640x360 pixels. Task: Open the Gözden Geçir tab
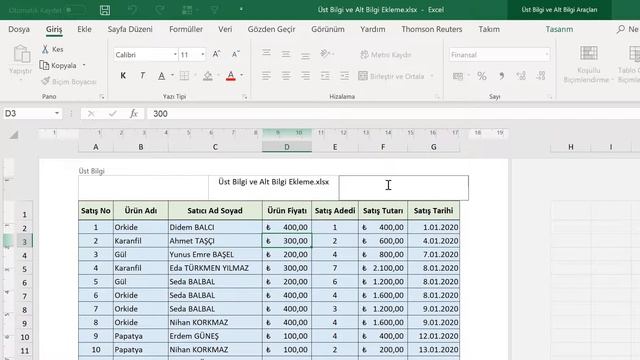pyautogui.click(x=271, y=29)
